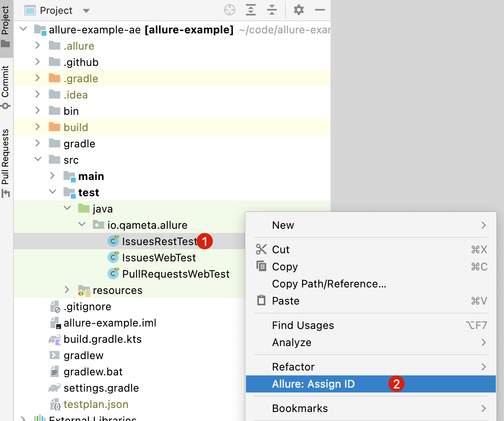504x421 pixels.
Task: Open the Bookmarks submenu
Action: tap(371, 408)
